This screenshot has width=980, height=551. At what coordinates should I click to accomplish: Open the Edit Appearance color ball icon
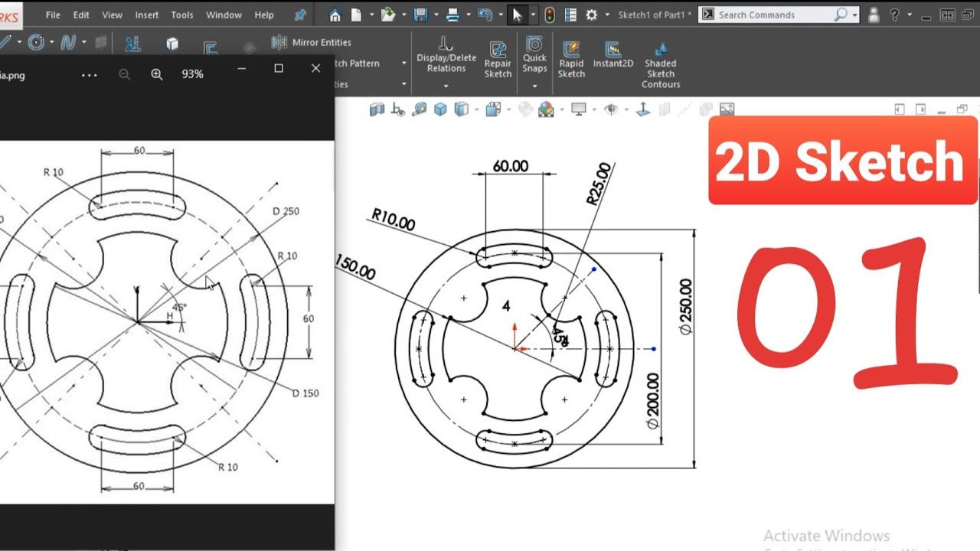[546, 109]
